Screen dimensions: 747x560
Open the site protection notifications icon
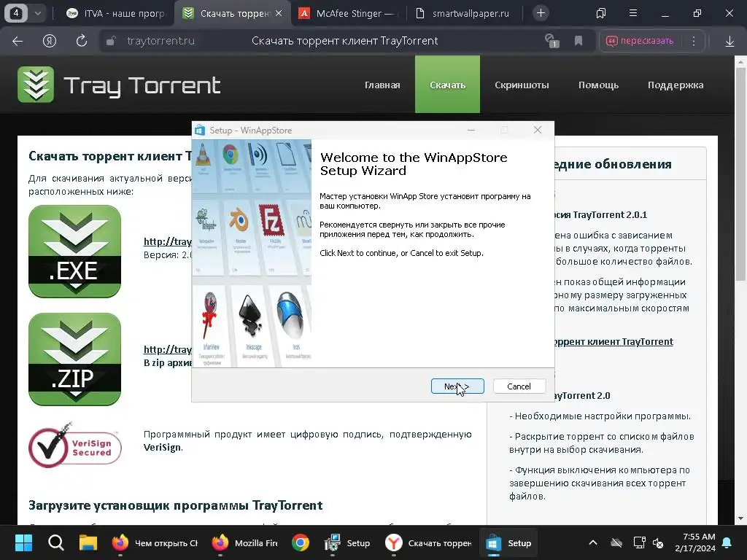[551, 41]
